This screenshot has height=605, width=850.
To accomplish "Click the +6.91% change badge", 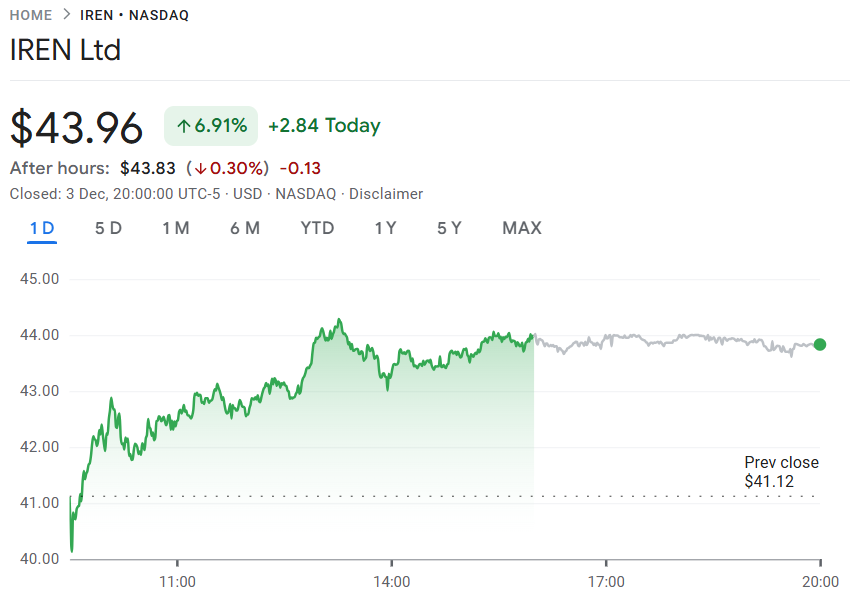I will coord(211,126).
